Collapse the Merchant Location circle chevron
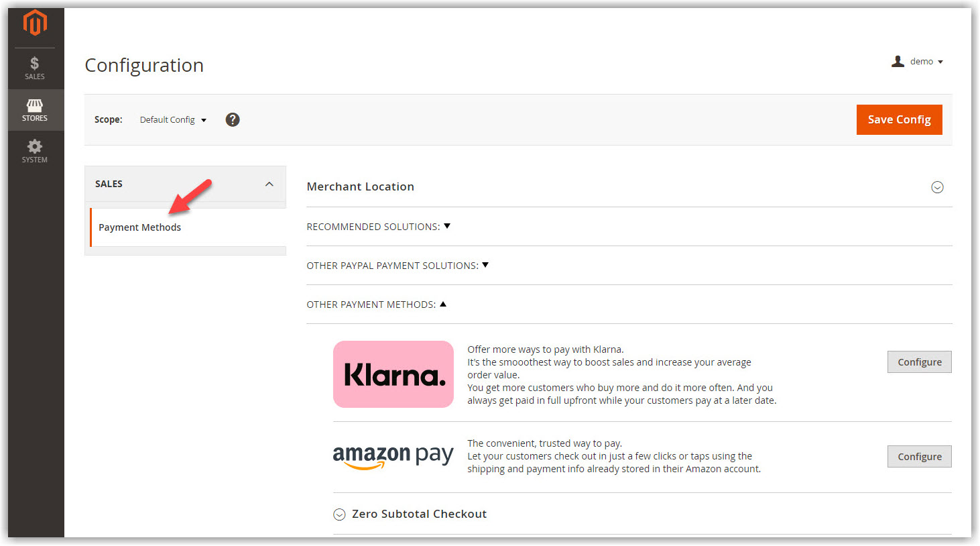 click(937, 187)
